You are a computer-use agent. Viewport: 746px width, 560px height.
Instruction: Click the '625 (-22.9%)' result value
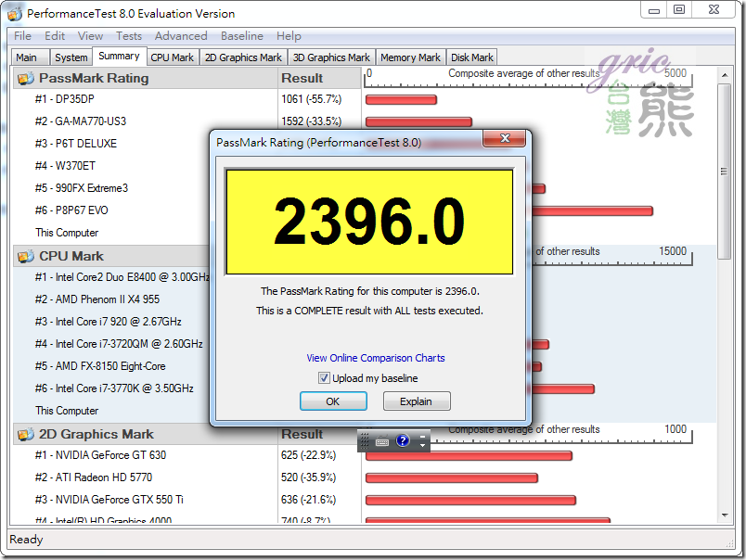tap(308, 455)
